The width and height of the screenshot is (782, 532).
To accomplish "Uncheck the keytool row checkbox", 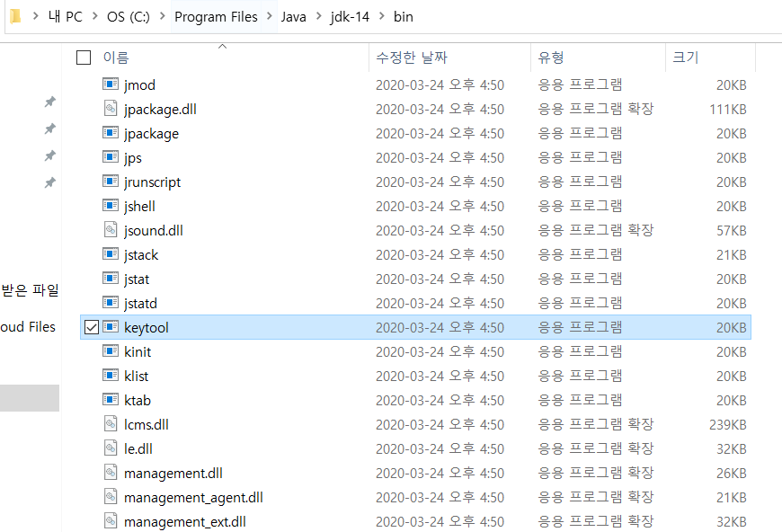I will point(92,327).
